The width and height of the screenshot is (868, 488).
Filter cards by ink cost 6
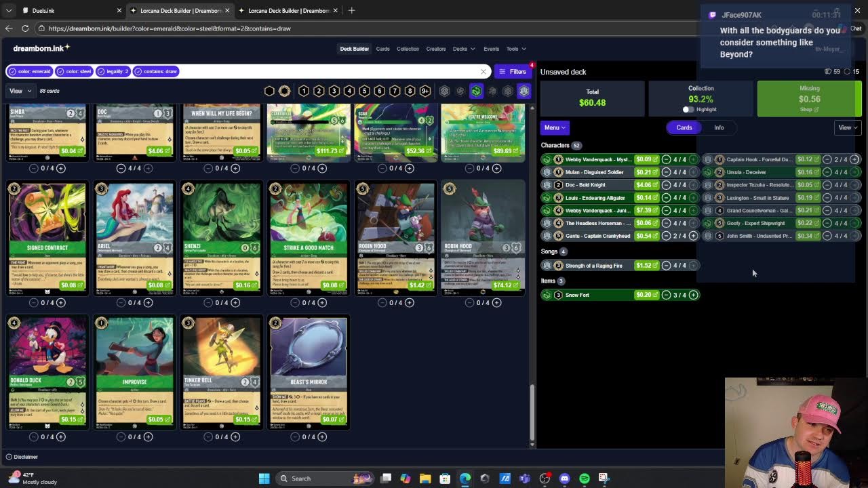click(x=379, y=91)
